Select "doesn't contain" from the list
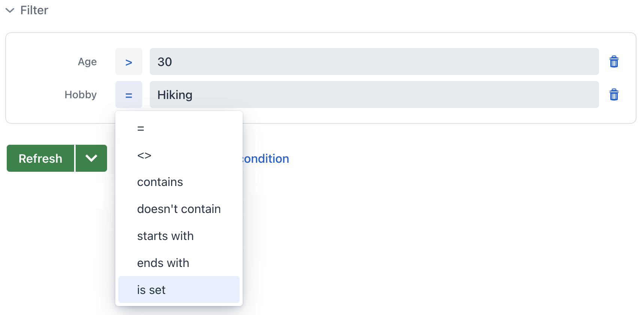 (x=179, y=209)
